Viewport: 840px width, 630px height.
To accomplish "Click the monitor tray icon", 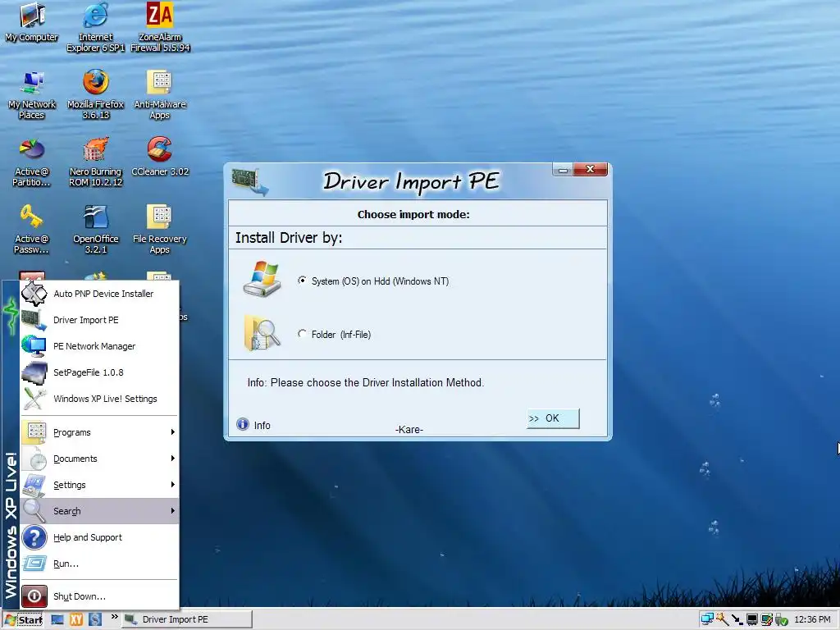I will click(x=752, y=620).
